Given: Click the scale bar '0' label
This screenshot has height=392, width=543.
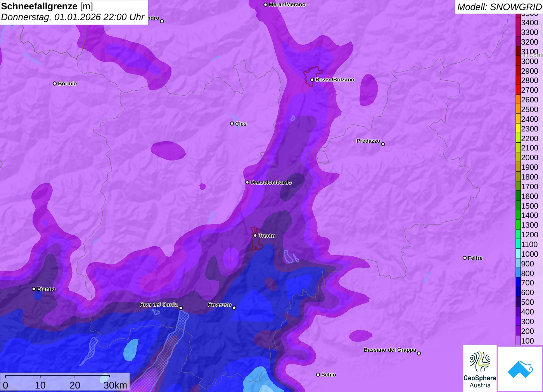Looking at the screenshot, I should pyautogui.click(x=5, y=385).
